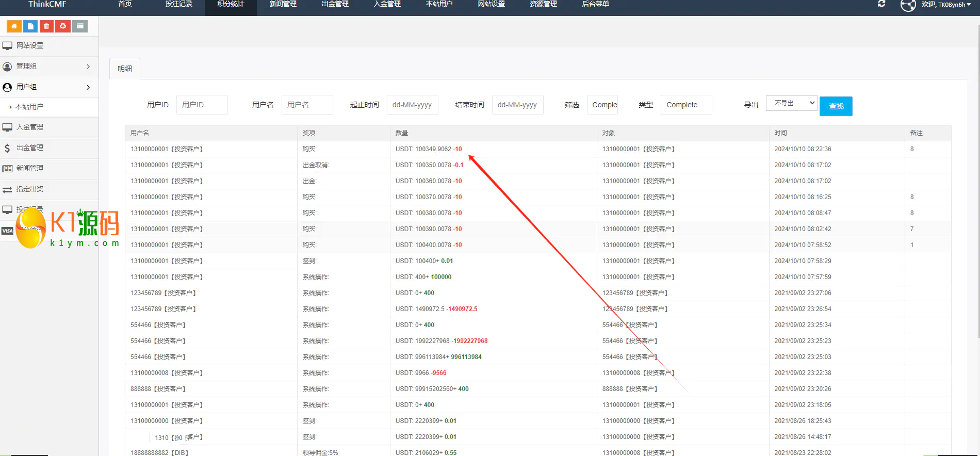Click the orange home shortcut icon
Image resolution: width=980 pixels, height=456 pixels.
14,26
